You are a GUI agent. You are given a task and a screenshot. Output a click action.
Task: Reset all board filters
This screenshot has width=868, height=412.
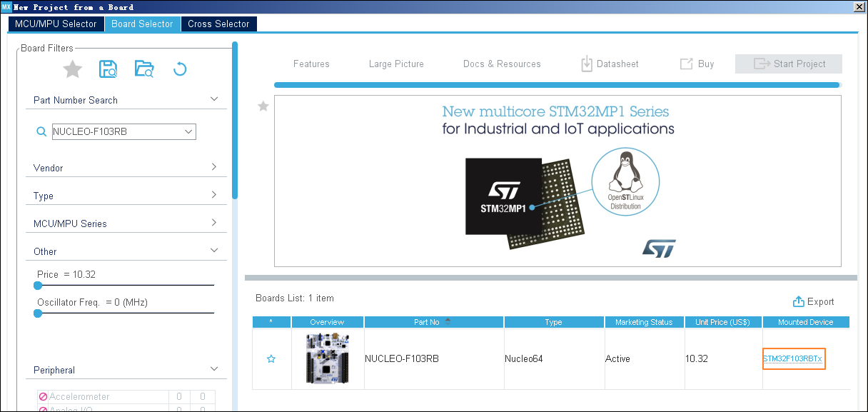pos(179,69)
